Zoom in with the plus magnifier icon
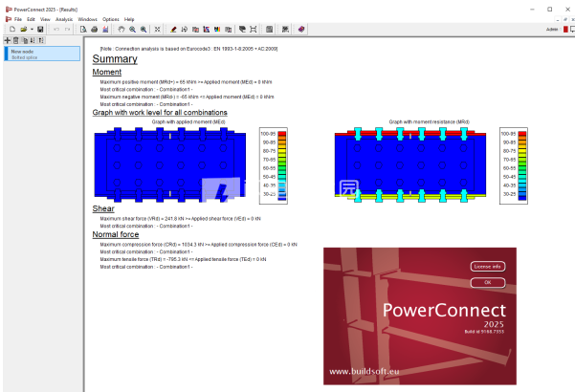The height and width of the screenshot is (392, 575). (x=144, y=30)
